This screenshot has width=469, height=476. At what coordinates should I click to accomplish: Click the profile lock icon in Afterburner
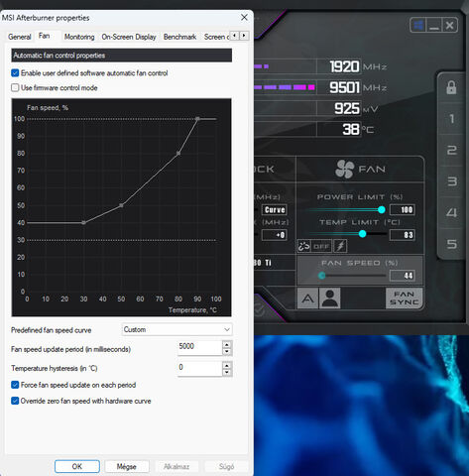[x=451, y=88]
